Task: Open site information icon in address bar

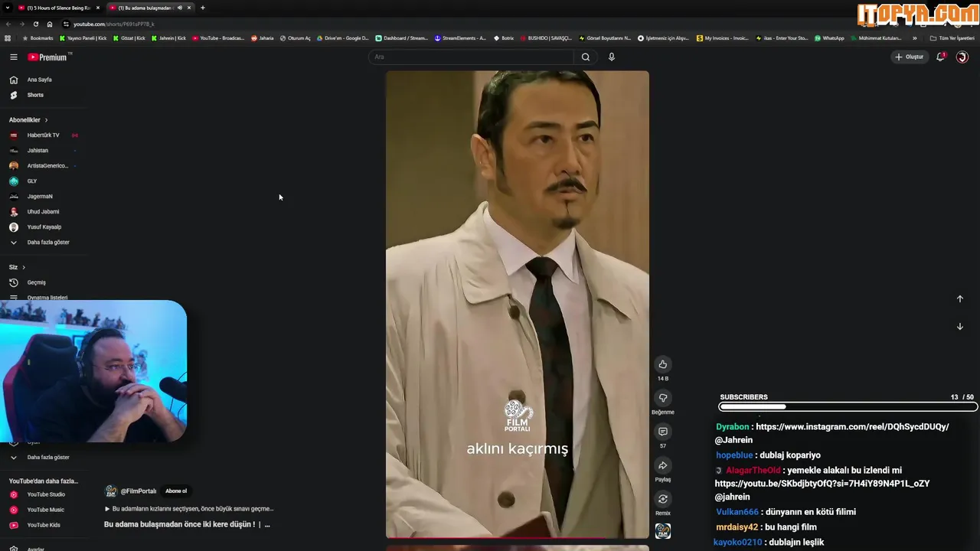Action: (66, 24)
